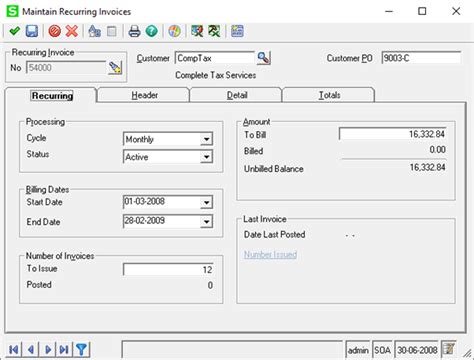This screenshot has width=474, height=360.
Task: Click the notepad icon in the status bar
Action: point(449,349)
